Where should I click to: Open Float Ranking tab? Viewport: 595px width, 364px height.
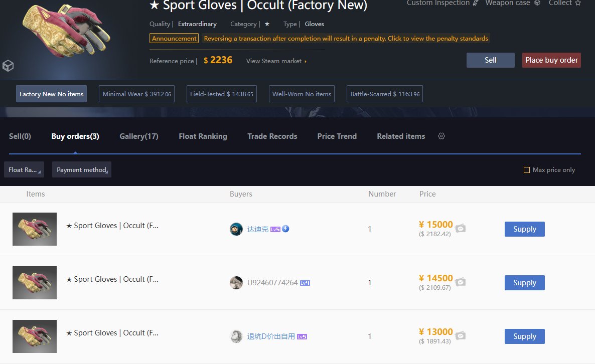click(x=203, y=136)
